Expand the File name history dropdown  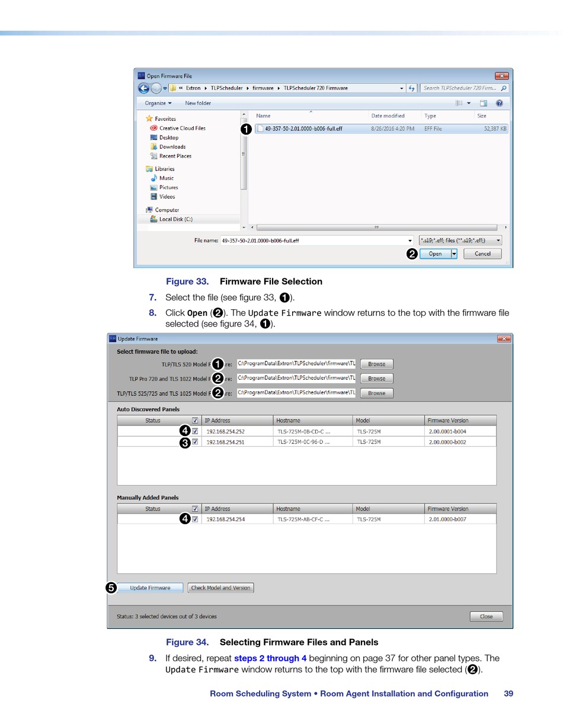[x=410, y=240]
